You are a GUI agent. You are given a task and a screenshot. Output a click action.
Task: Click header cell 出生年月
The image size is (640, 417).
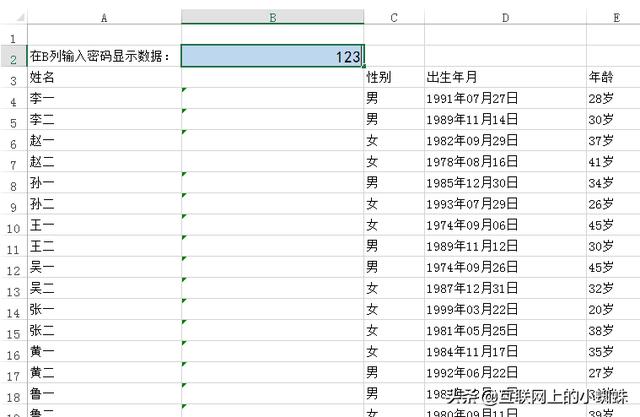[x=505, y=78]
